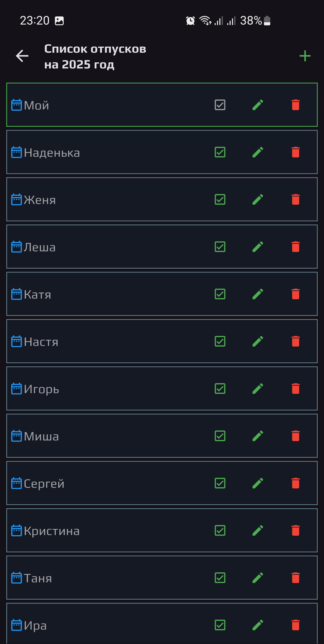Open calendar icon for Настя

click(x=16, y=342)
